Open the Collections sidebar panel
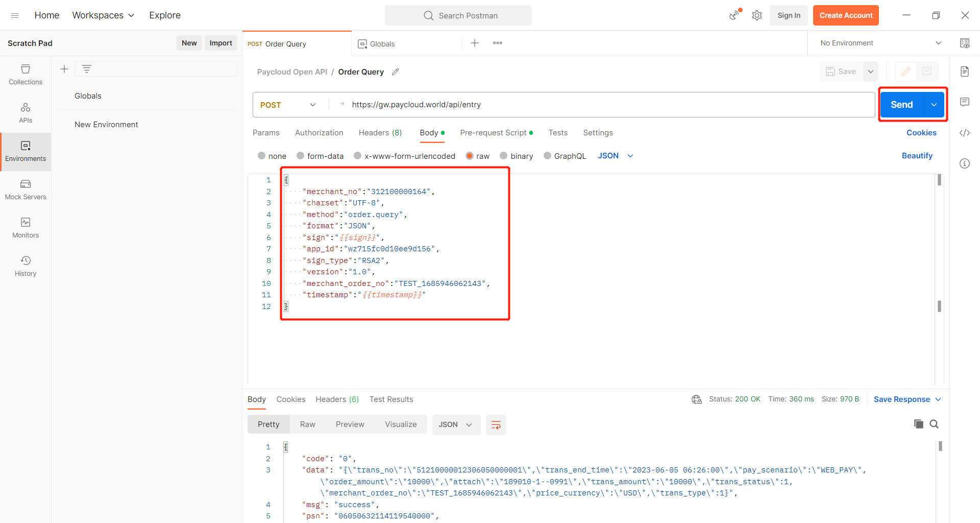The image size is (980, 523). pos(26,75)
